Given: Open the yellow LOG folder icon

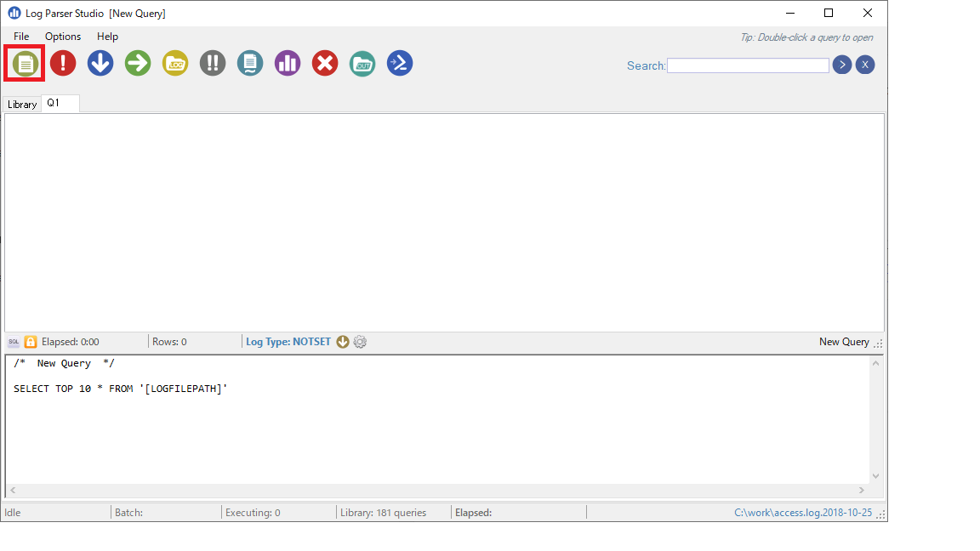Looking at the screenshot, I should 174,63.
